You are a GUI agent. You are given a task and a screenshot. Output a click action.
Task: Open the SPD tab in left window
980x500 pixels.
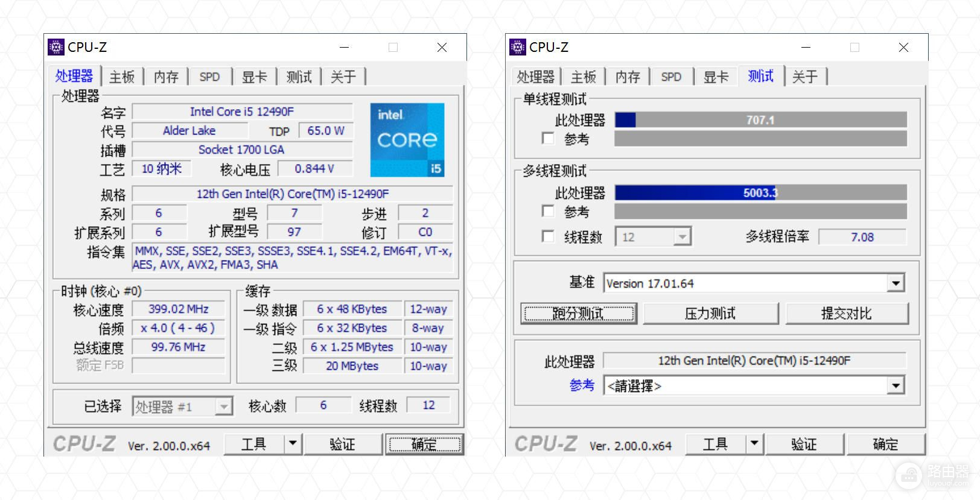pyautogui.click(x=209, y=77)
